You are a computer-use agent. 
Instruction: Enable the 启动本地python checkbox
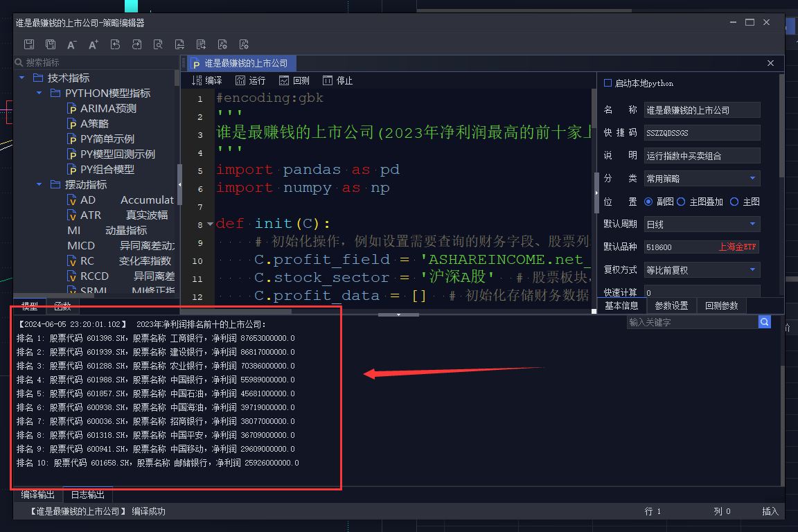pos(608,83)
